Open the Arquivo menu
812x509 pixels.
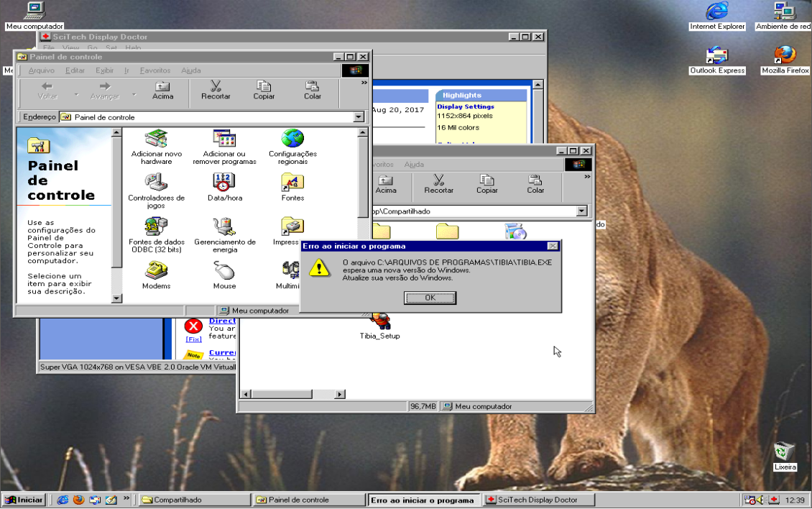(42, 70)
